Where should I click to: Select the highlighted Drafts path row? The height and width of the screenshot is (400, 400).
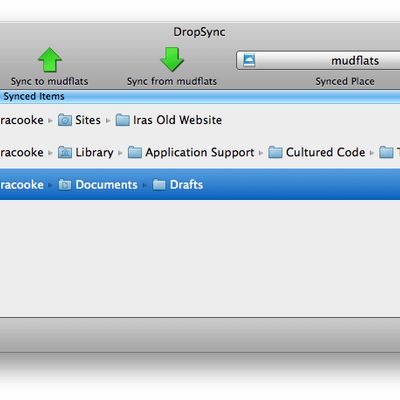[200, 184]
